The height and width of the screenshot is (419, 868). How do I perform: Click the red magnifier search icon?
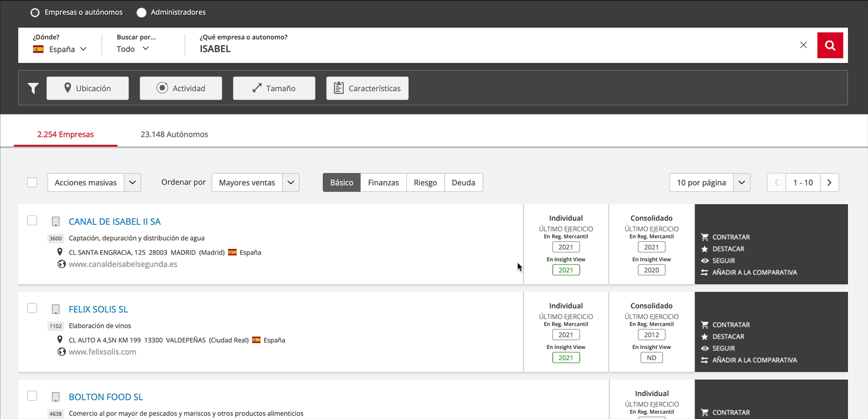point(830,45)
